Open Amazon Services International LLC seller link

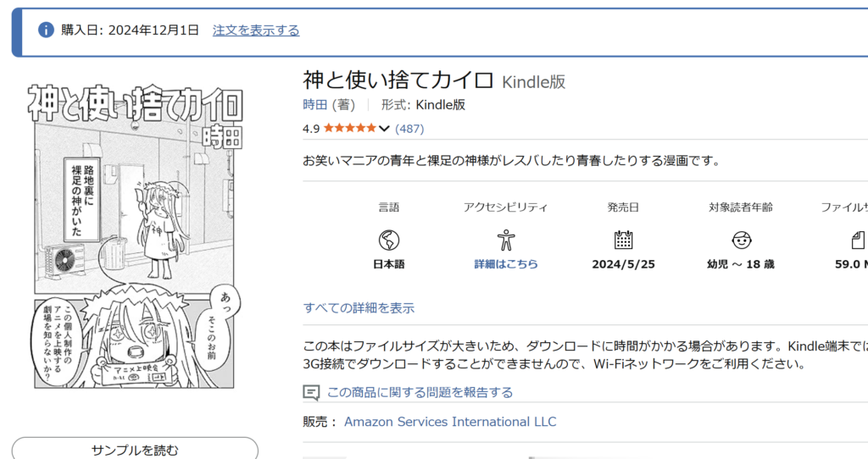point(450,422)
